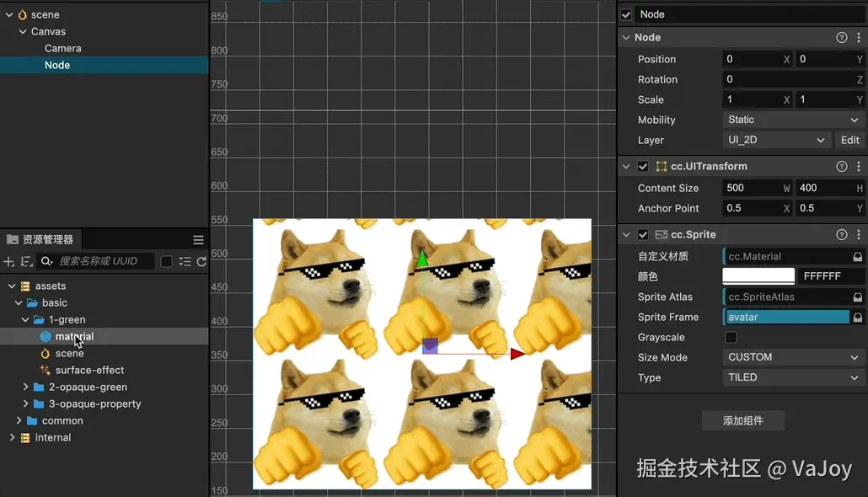Click the scene flame icon in hierarchy

(23, 15)
